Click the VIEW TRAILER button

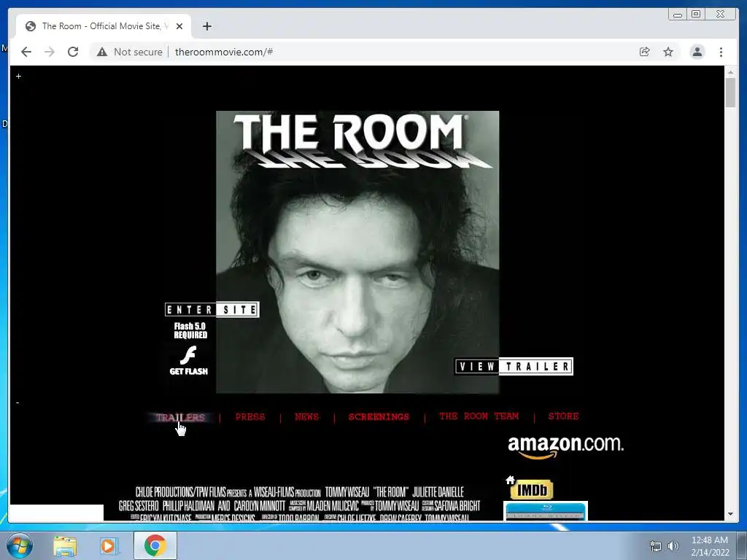click(514, 366)
